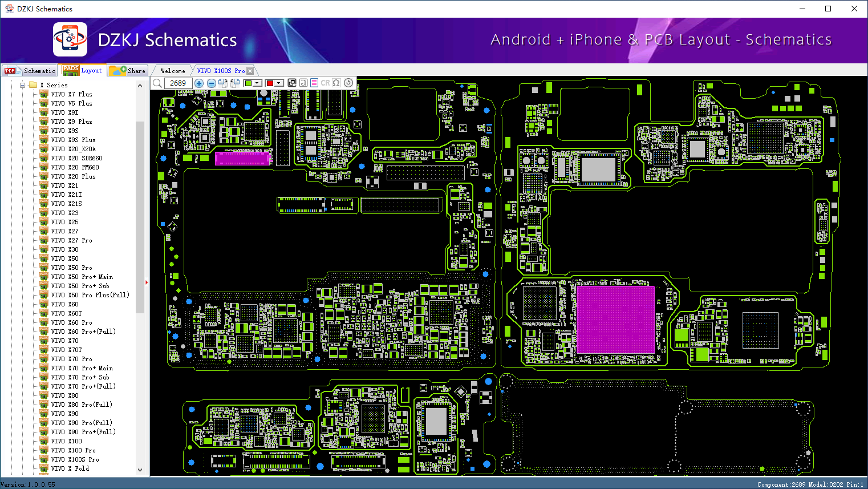Click the magnifier search icon in the layout toolbar
The width and height of the screenshot is (868, 489).
pyautogui.click(x=157, y=83)
